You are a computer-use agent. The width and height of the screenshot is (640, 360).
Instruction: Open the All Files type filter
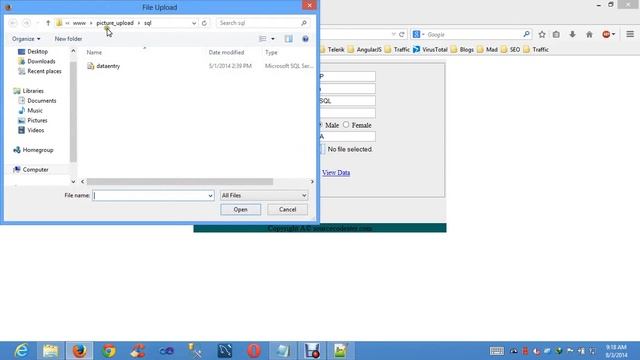click(264, 196)
